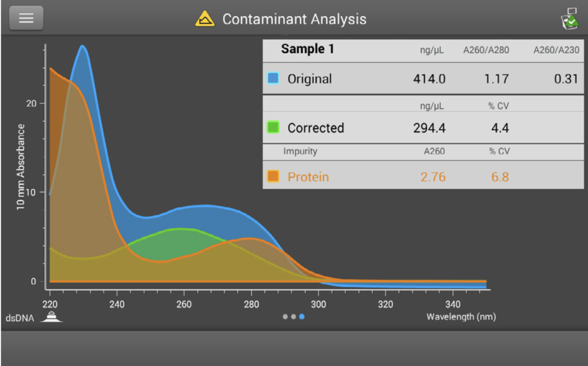Image resolution: width=588 pixels, height=366 pixels.
Task: Click the Contaminant Analysis title
Action: coord(294,19)
